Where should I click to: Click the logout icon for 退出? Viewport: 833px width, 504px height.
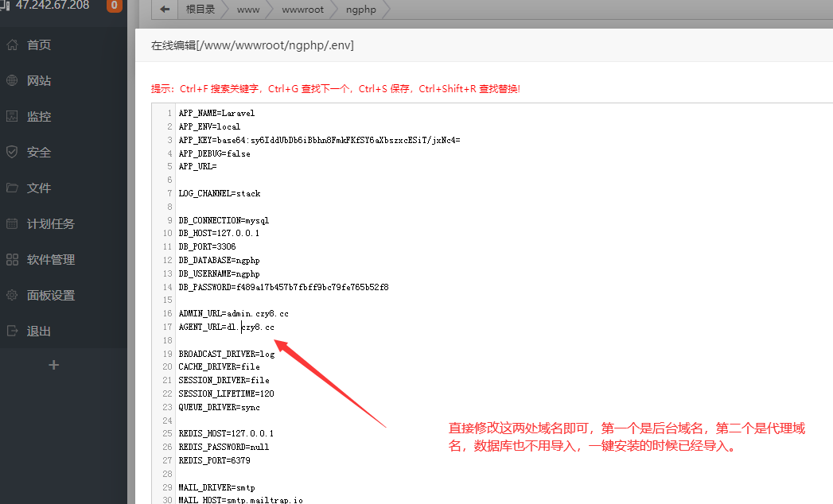[12, 331]
